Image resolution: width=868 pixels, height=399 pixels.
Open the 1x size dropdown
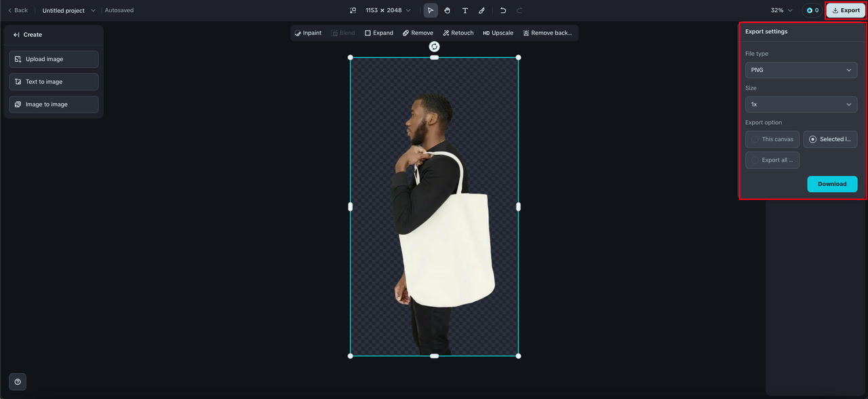click(801, 104)
